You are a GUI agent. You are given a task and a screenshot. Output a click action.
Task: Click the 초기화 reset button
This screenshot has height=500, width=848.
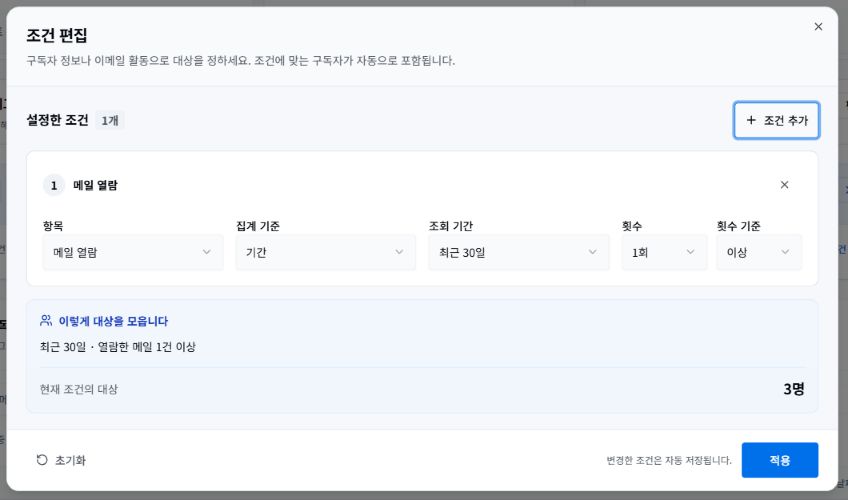tap(61, 460)
